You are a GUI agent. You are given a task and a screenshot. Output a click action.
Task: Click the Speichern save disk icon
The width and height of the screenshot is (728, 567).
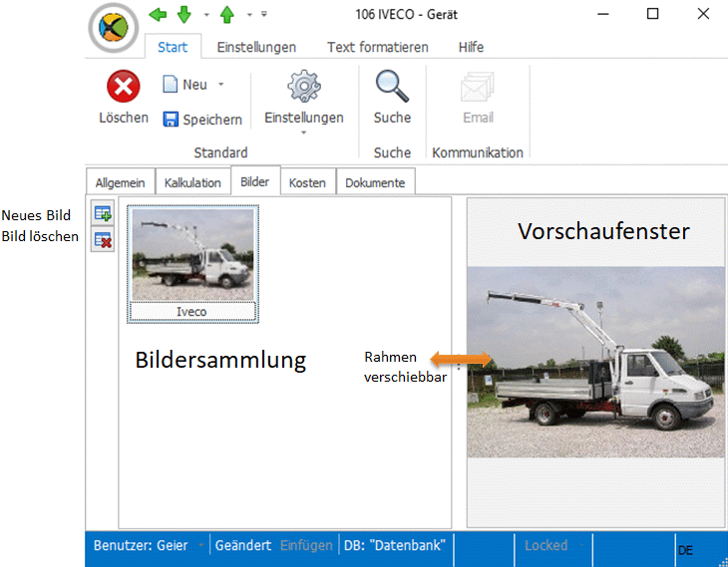click(x=171, y=120)
